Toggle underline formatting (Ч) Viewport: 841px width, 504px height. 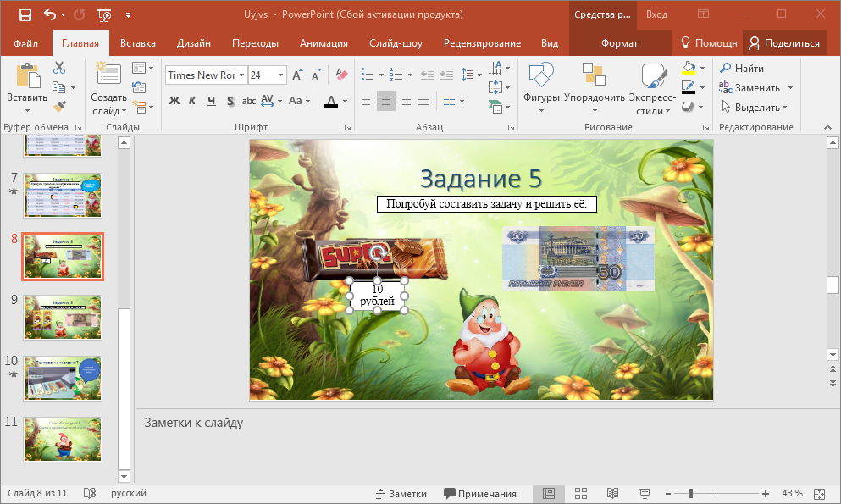212,100
